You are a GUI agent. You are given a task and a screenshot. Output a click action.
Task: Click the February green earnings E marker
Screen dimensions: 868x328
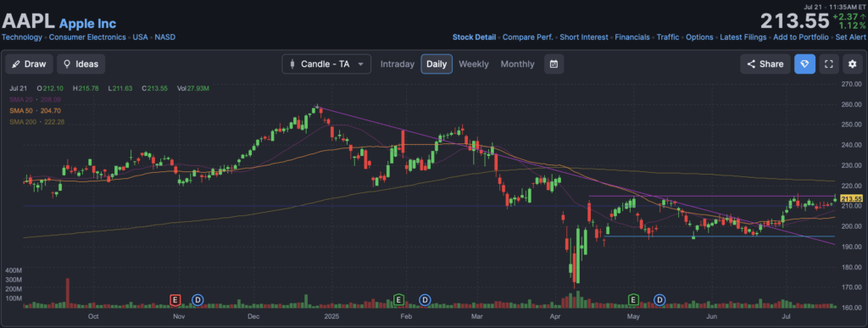(x=398, y=300)
